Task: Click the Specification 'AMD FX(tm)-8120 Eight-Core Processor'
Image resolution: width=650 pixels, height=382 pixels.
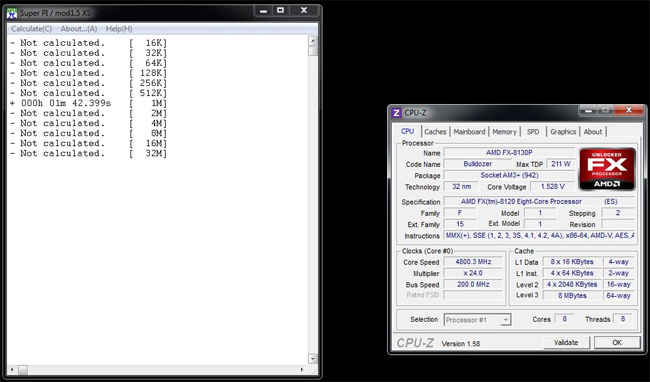Action: 539,202
